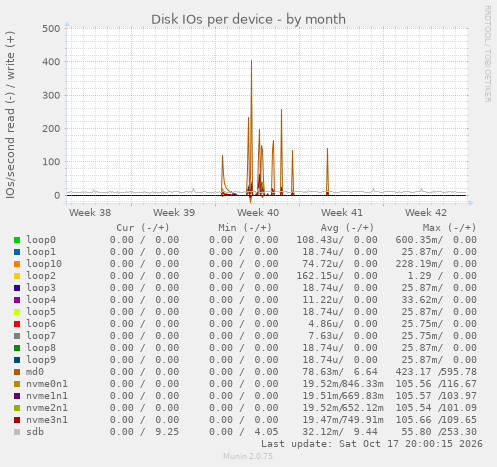
Task: Select the loop8 legend label
Action: coord(41,348)
